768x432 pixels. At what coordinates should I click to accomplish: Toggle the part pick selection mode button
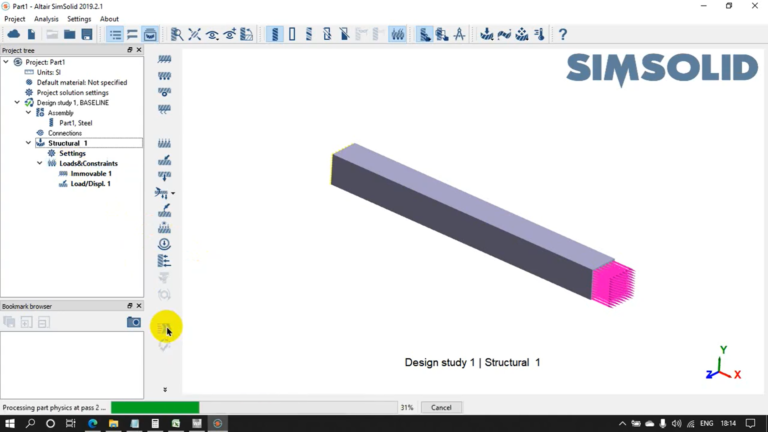point(425,34)
